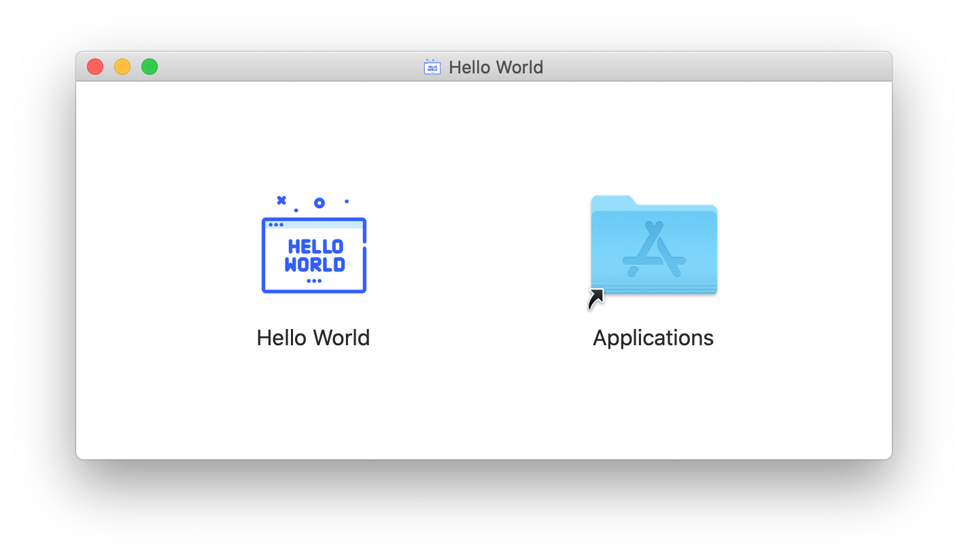Close the Hello World window with the red button
968x560 pixels.
click(x=95, y=67)
